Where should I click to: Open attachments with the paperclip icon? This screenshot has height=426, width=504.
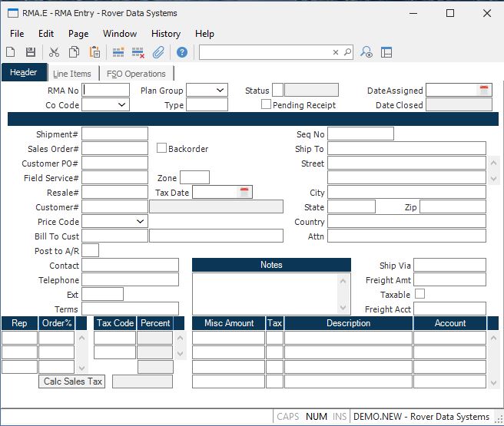pos(158,52)
